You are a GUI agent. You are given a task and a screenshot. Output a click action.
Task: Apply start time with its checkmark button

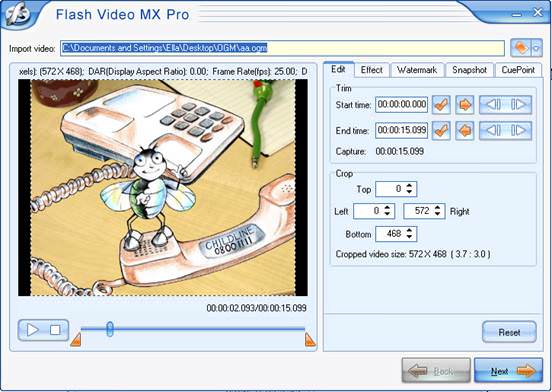441,105
